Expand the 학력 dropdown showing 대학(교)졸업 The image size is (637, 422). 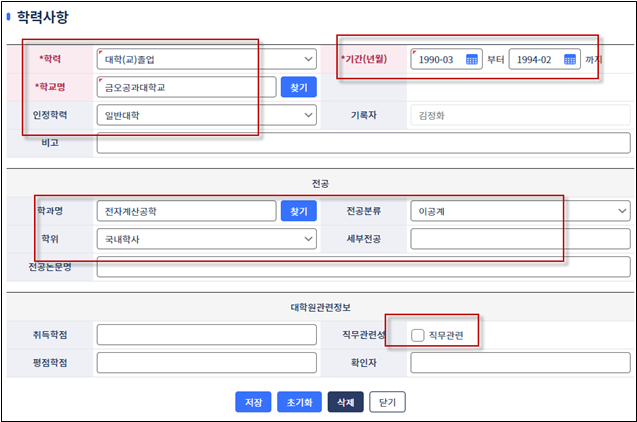pyautogui.click(x=207, y=59)
